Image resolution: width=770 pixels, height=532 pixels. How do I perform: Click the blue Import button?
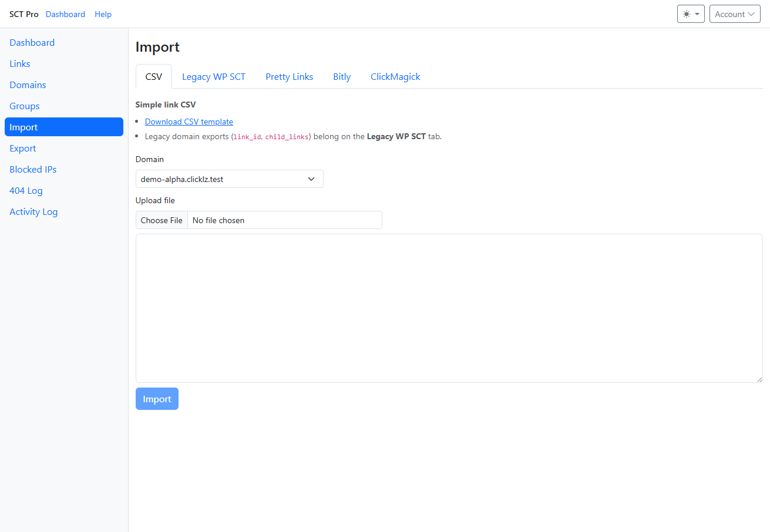(157, 399)
